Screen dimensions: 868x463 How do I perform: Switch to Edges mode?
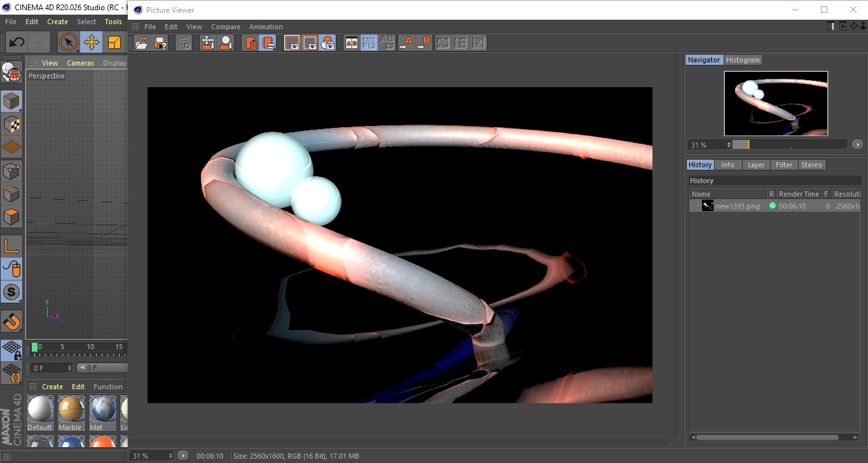point(11,194)
